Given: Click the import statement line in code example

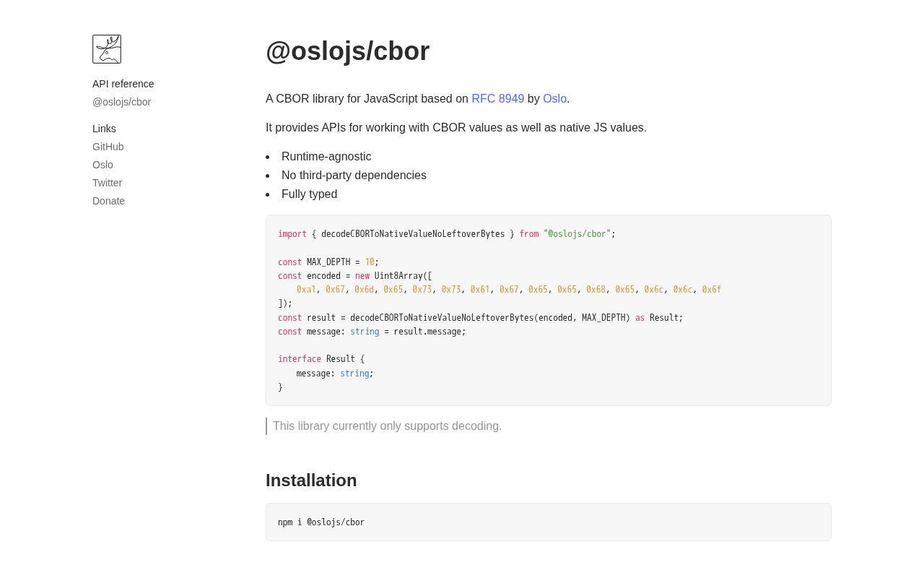Looking at the screenshot, I should click(446, 234).
